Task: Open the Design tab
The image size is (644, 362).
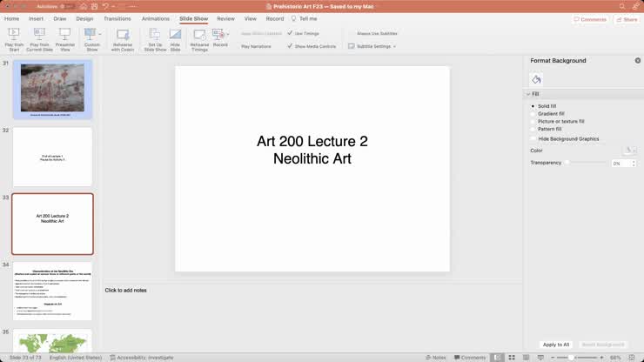Action: click(x=84, y=19)
